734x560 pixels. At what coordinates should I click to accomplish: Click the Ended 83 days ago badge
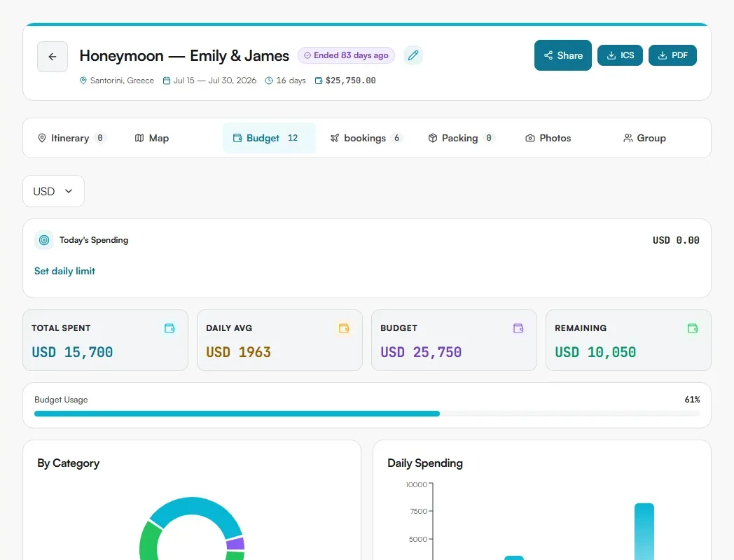[347, 55]
